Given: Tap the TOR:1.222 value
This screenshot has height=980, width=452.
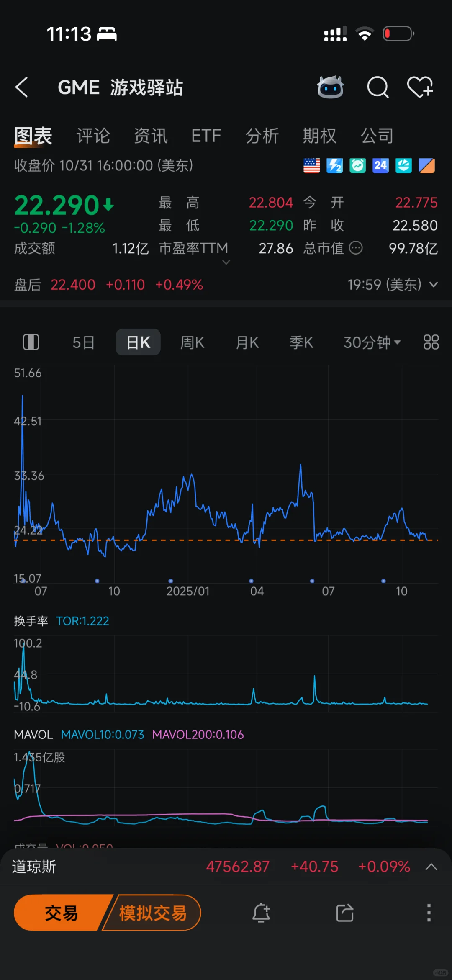Looking at the screenshot, I should (82, 621).
